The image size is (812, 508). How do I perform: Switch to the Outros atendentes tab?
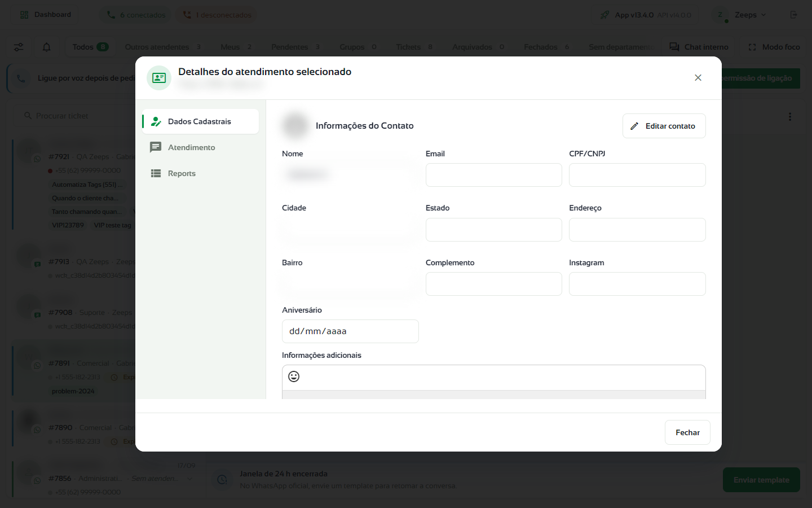[x=163, y=47]
